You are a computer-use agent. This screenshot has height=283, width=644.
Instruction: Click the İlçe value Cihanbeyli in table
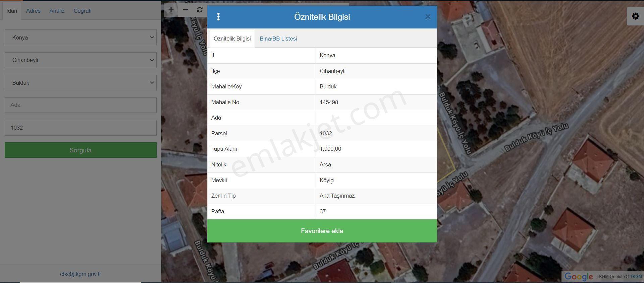click(x=332, y=71)
